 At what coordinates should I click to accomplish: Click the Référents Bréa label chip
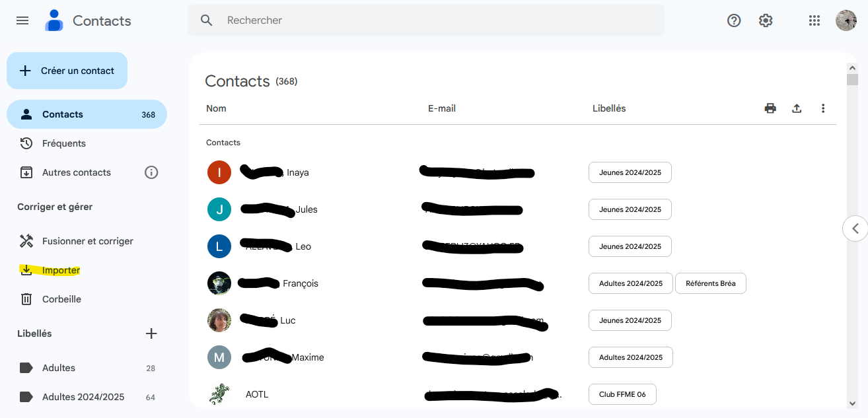pyautogui.click(x=711, y=283)
